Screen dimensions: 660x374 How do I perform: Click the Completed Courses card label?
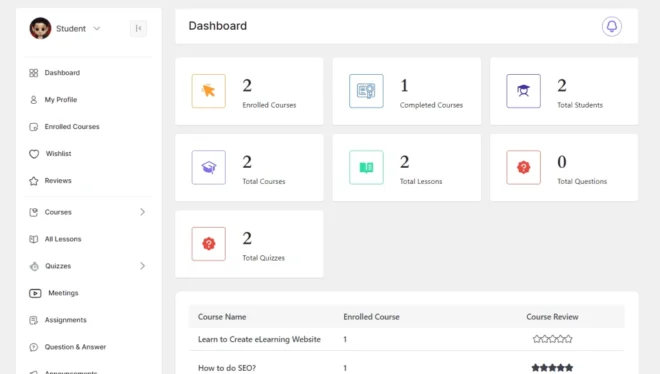(431, 105)
